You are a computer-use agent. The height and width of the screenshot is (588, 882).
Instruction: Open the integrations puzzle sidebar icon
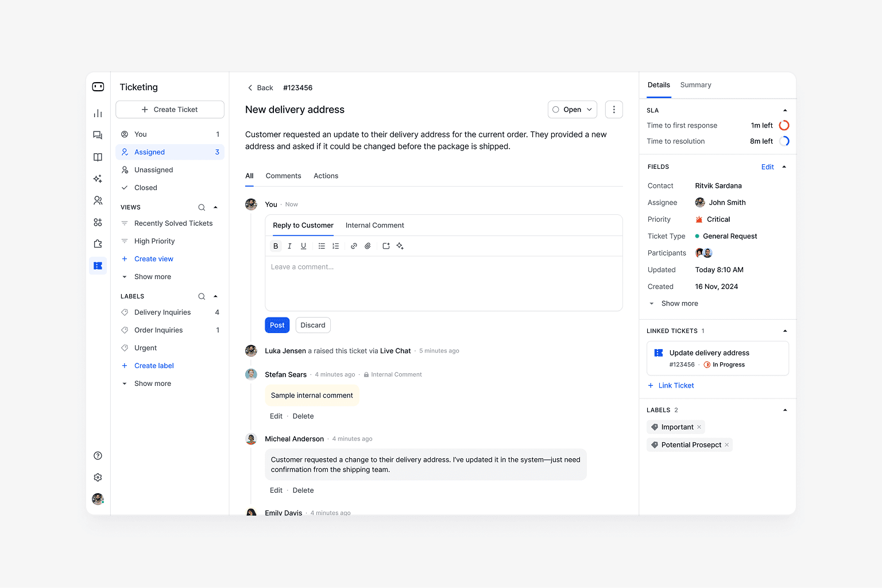pyautogui.click(x=98, y=244)
